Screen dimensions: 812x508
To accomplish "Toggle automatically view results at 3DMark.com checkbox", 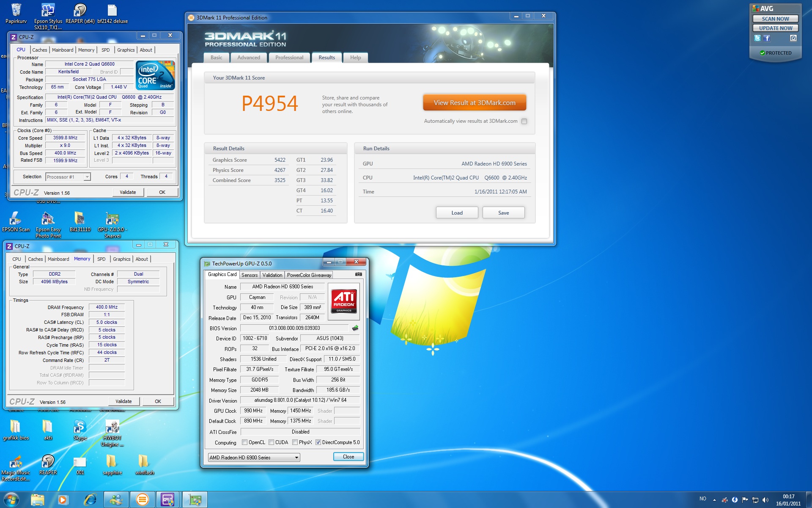I will point(524,121).
